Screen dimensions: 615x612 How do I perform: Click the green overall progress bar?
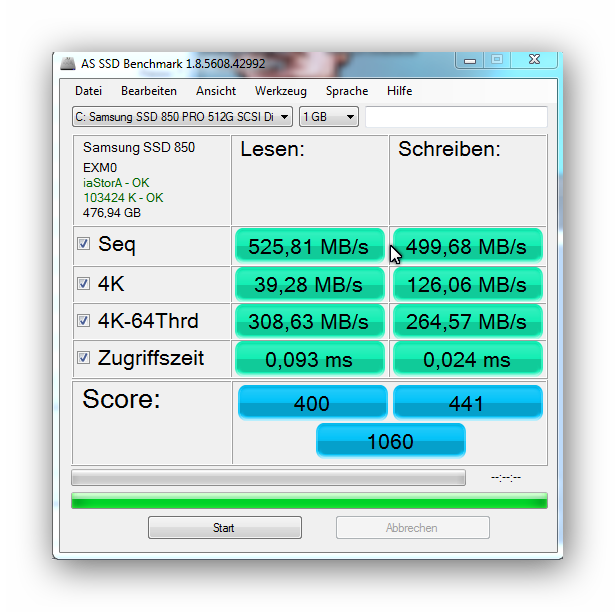coord(309,501)
